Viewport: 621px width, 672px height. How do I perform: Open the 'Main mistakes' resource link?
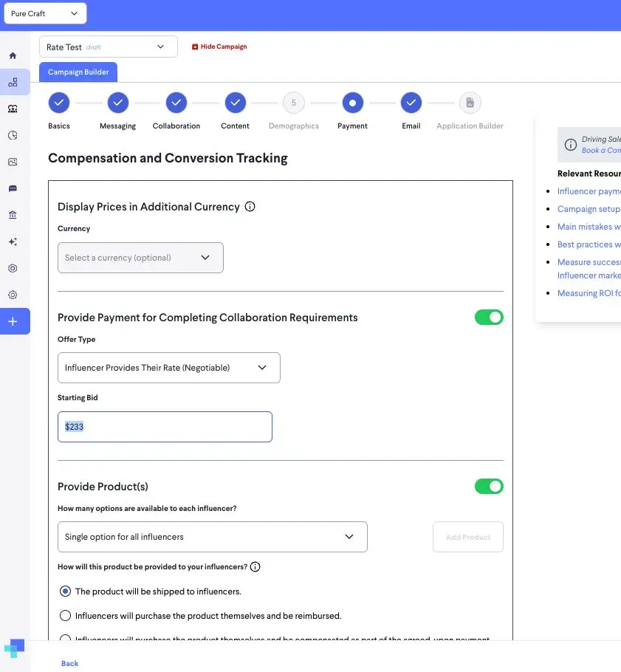tap(589, 227)
